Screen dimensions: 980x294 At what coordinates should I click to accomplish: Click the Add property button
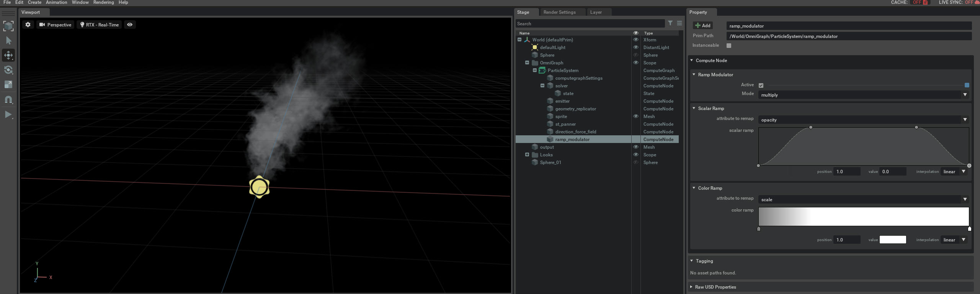click(703, 25)
